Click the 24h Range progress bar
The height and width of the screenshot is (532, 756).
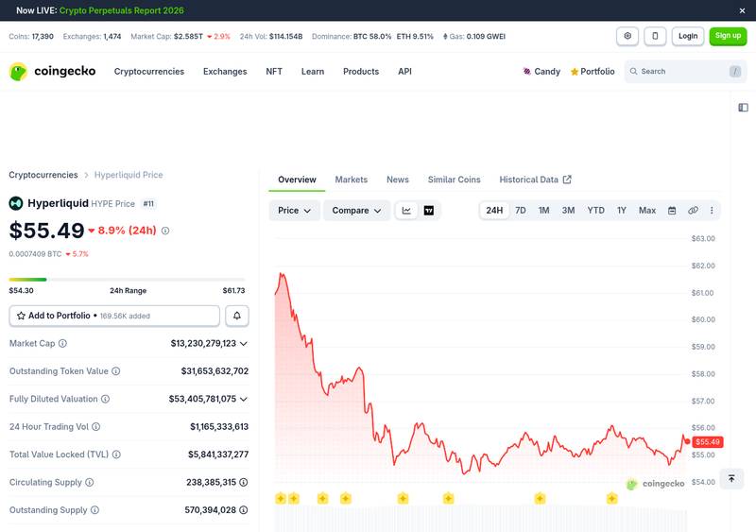click(x=128, y=280)
